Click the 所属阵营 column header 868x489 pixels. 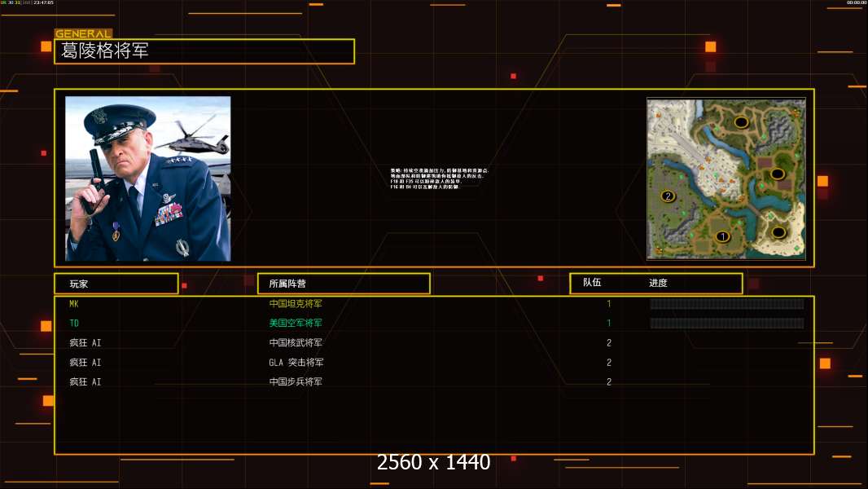pos(287,284)
